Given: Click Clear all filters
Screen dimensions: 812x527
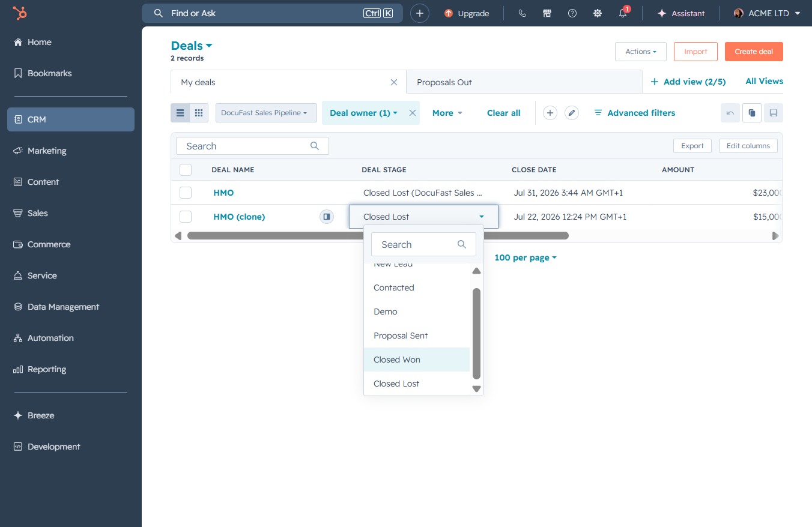Looking at the screenshot, I should [x=503, y=113].
